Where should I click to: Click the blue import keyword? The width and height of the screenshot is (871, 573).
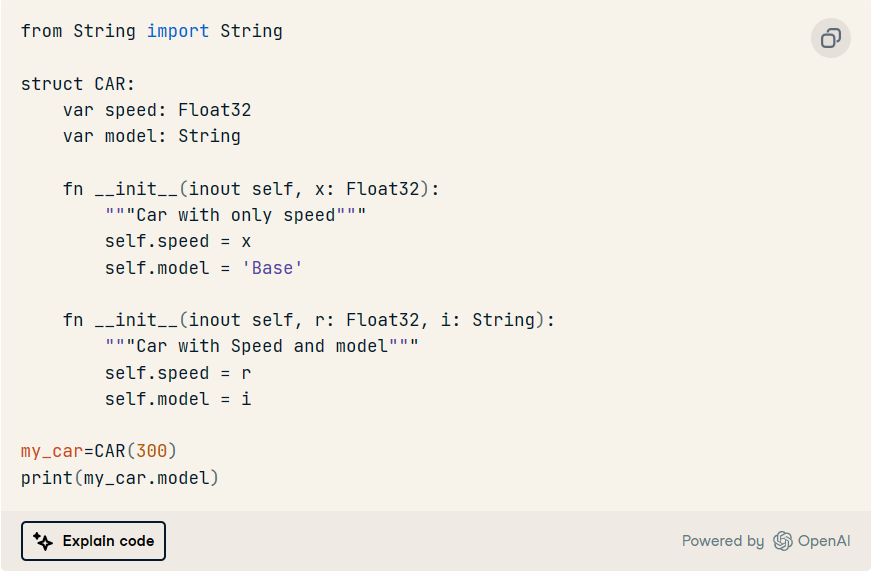tap(178, 32)
